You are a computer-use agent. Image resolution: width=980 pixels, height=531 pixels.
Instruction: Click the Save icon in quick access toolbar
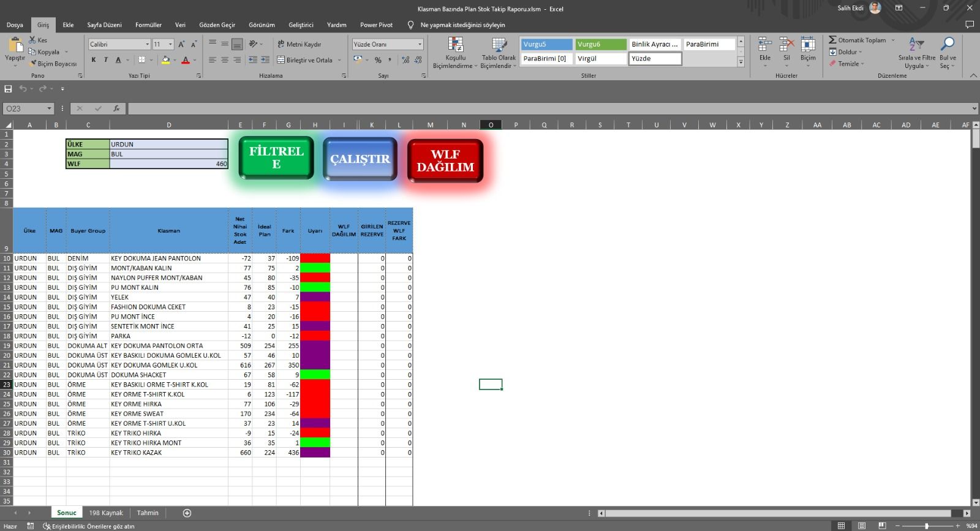9,89
